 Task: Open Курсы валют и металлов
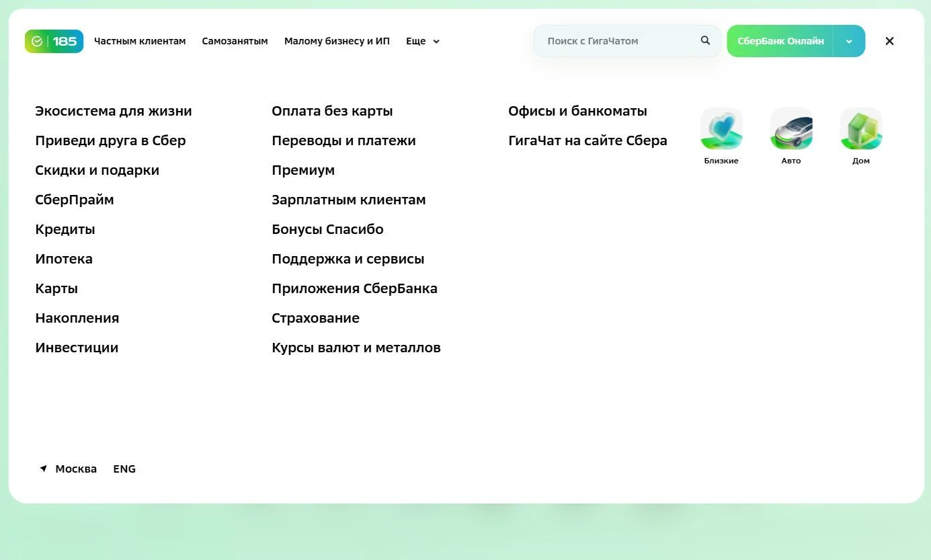coord(356,348)
